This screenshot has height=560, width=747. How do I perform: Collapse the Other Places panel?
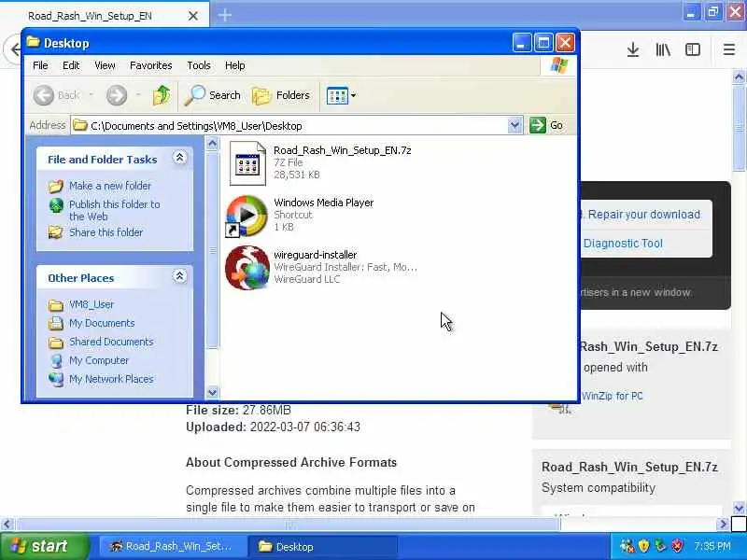tap(179, 276)
